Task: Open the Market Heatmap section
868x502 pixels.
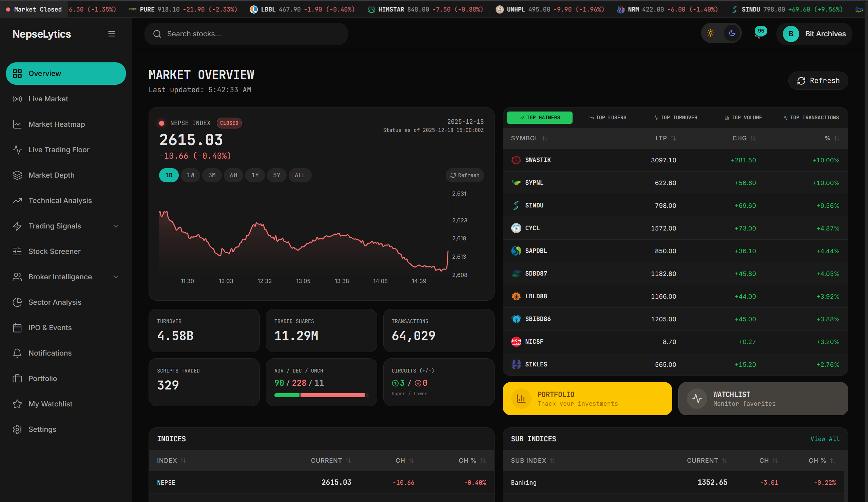Action: [56, 124]
